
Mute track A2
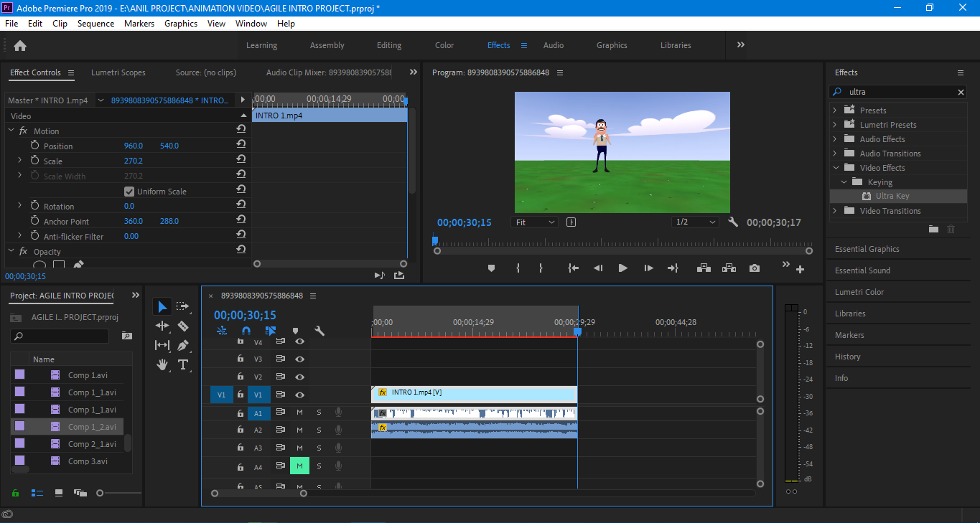299,430
